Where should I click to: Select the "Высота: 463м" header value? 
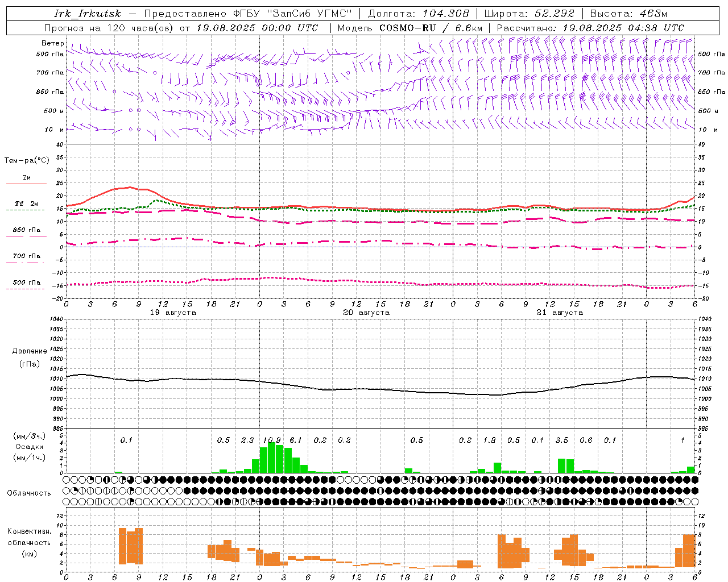[628, 14]
